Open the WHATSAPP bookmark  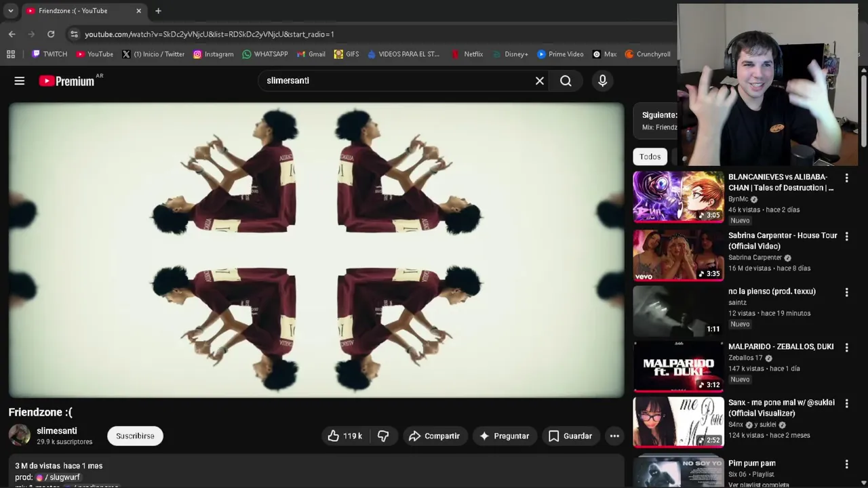[x=265, y=54]
